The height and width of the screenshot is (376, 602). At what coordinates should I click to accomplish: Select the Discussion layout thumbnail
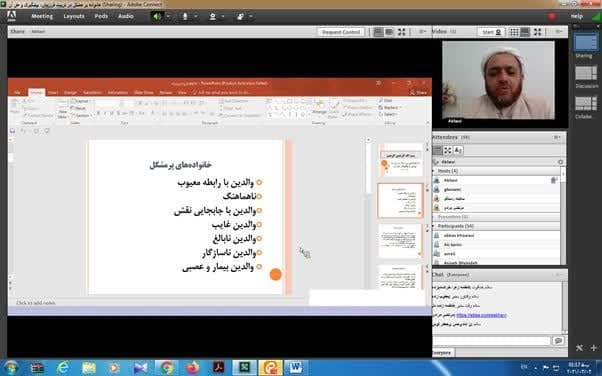coord(586,73)
